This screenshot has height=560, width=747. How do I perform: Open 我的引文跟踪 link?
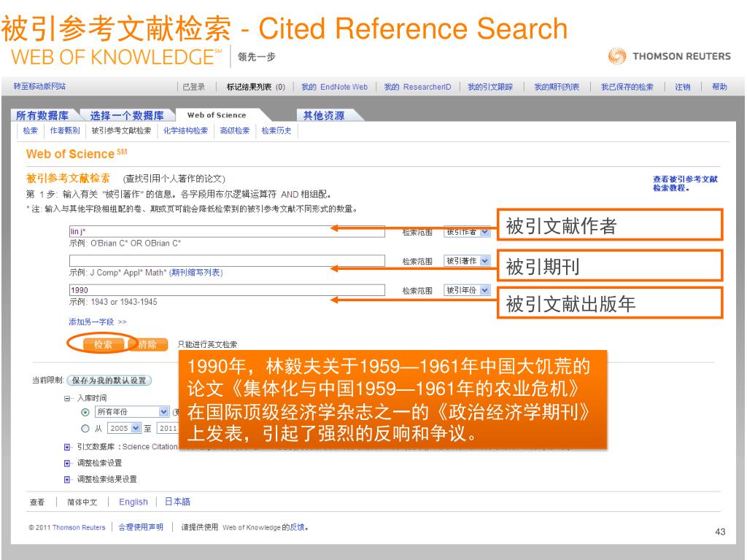[x=490, y=87]
